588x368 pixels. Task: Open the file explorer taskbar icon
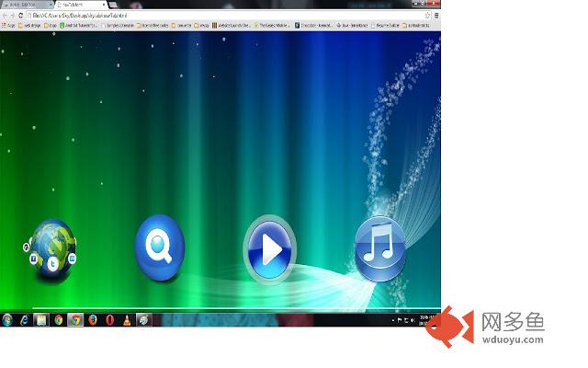tap(41, 320)
